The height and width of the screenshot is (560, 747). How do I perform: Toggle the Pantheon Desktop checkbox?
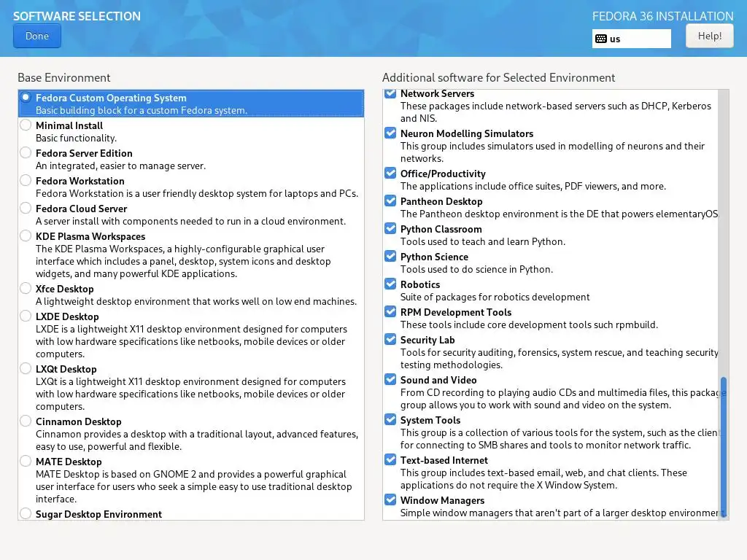pos(390,201)
